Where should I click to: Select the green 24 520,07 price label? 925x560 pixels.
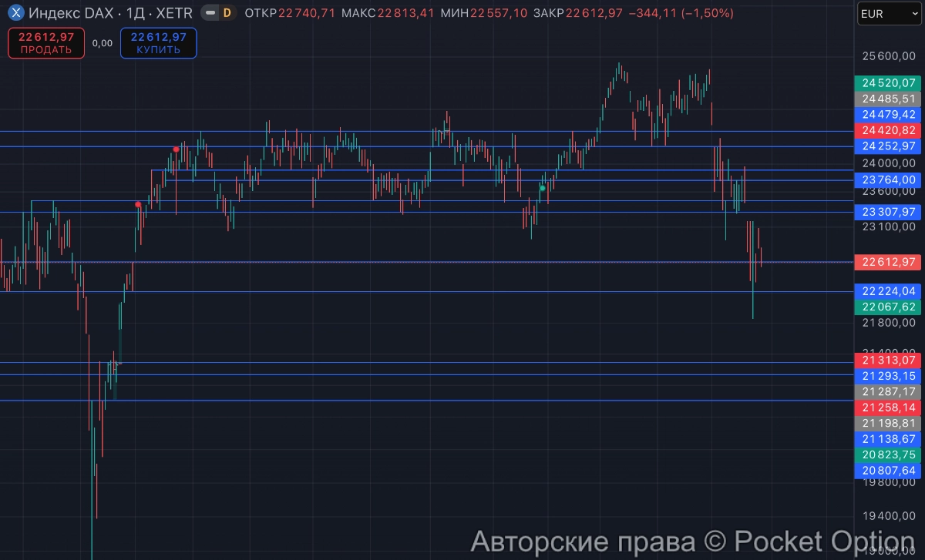(889, 83)
